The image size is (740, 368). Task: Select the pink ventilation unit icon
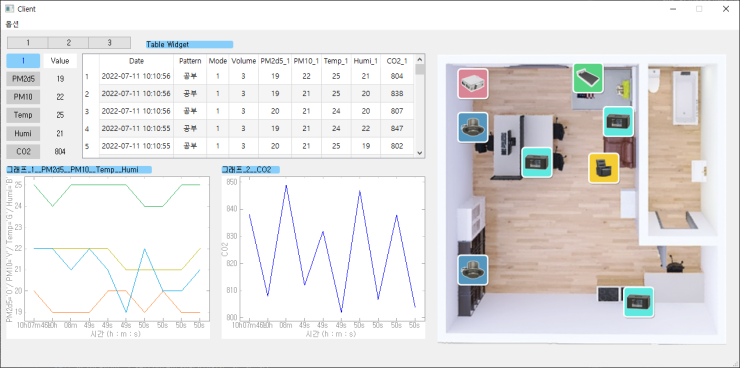pos(473,84)
